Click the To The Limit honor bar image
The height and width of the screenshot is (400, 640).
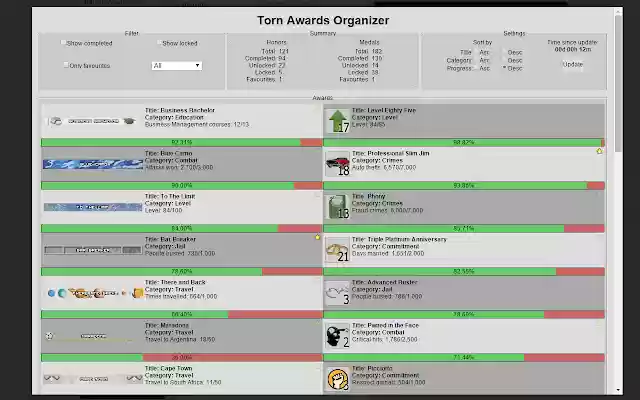click(x=93, y=207)
